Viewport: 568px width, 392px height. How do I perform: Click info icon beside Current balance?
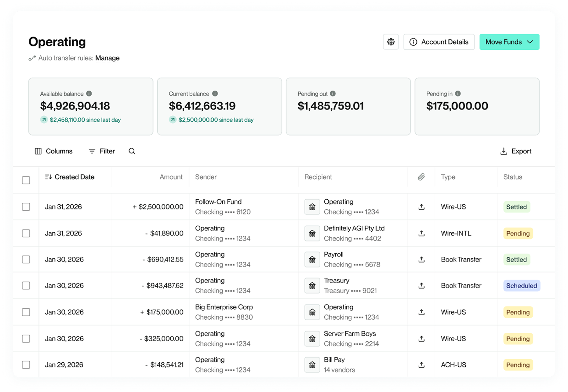point(215,93)
